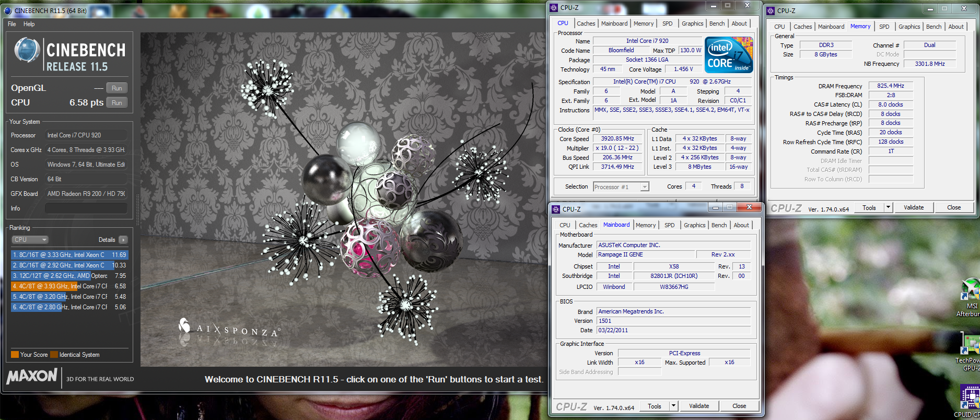Screen dimensions: 980x420
Task: Switch to SPD tab in processor CPU-Z window
Action: pyautogui.click(x=668, y=24)
